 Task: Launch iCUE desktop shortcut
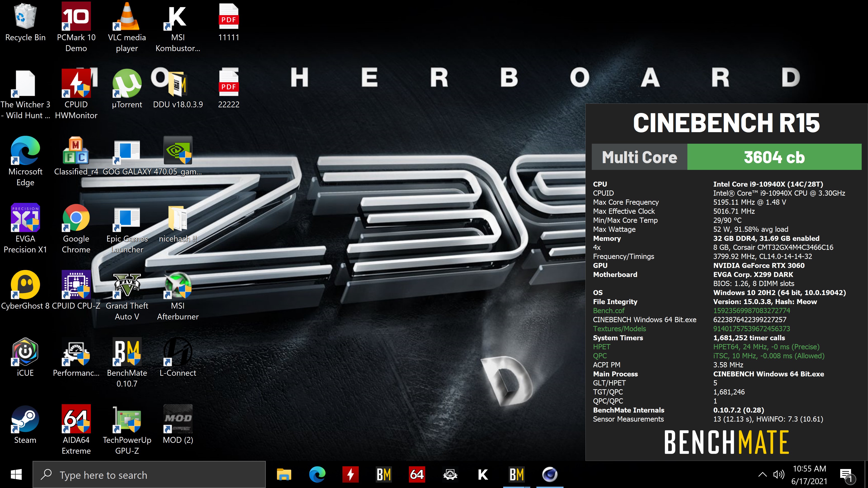(25, 357)
